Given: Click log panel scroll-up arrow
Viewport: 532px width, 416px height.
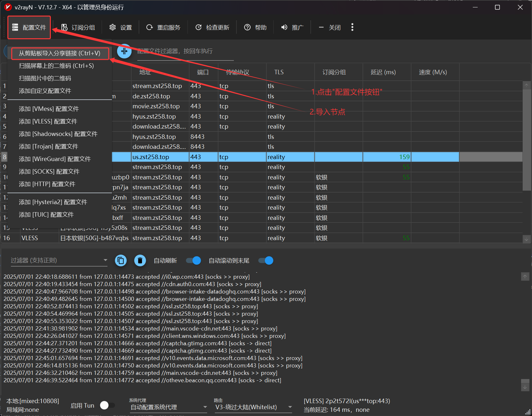Looking at the screenshot, I should pos(525,276).
